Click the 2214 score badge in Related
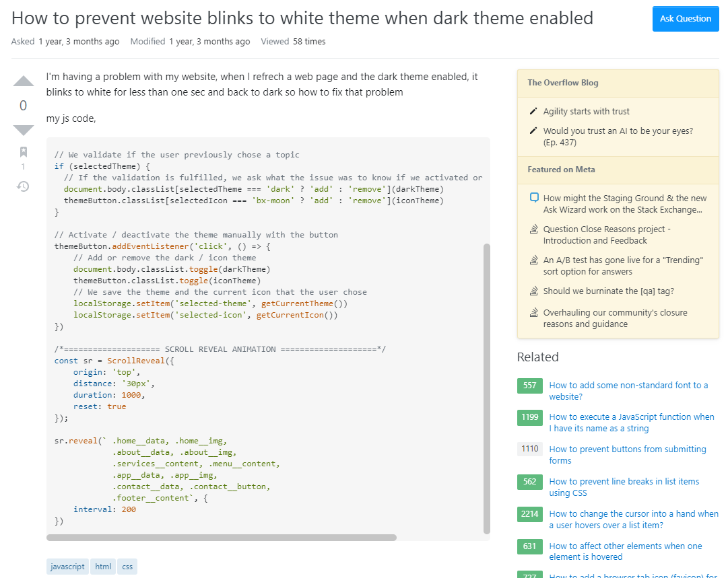This screenshot has width=728, height=578. click(x=530, y=514)
